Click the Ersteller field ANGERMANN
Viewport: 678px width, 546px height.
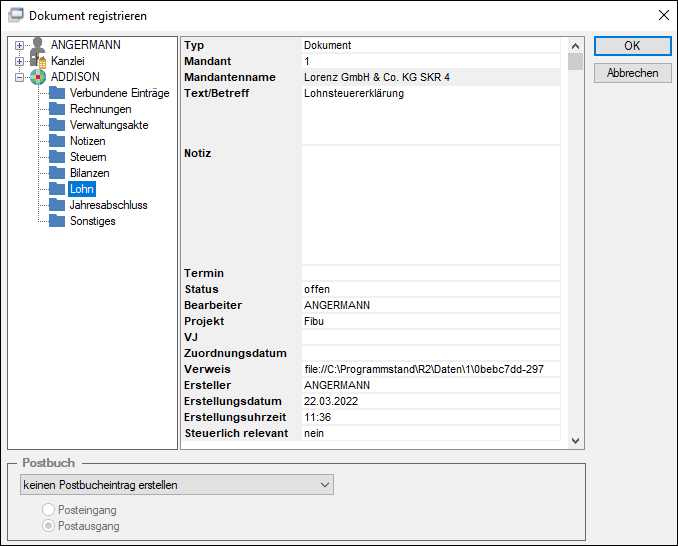tap(431, 385)
